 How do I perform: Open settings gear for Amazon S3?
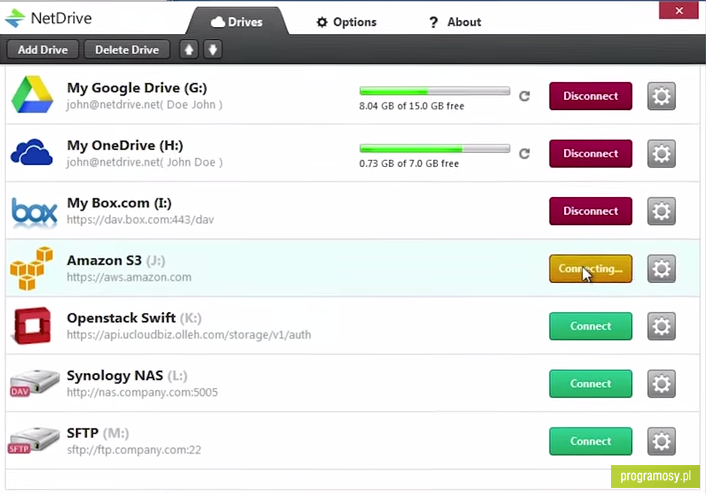[661, 269]
